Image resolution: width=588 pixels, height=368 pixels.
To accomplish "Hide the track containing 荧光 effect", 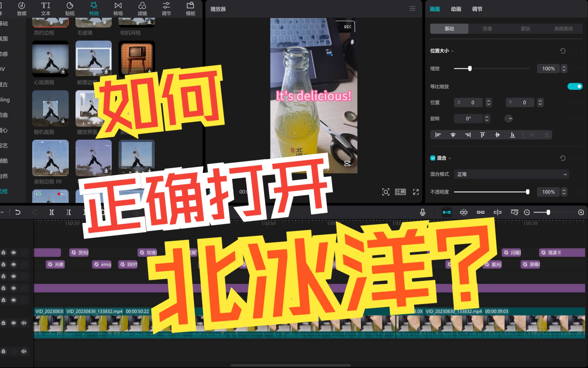I will (x=13, y=252).
